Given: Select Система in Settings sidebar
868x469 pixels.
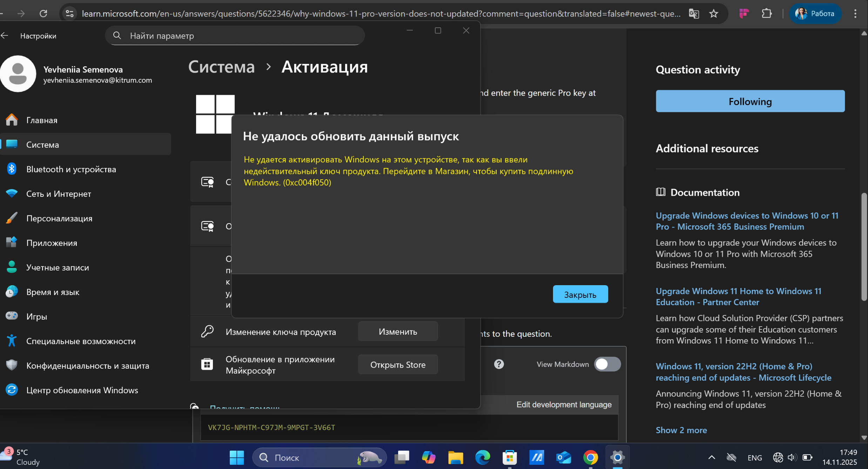Looking at the screenshot, I should [86, 145].
